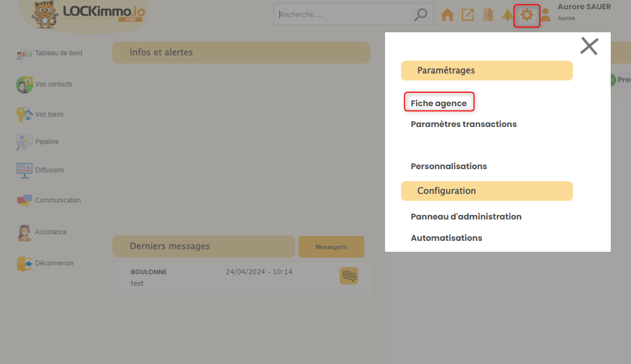Click the message date 24/04/2024 - 10:14
Image resolution: width=631 pixels, height=364 pixels.
pyautogui.click(x=259, y=272)
